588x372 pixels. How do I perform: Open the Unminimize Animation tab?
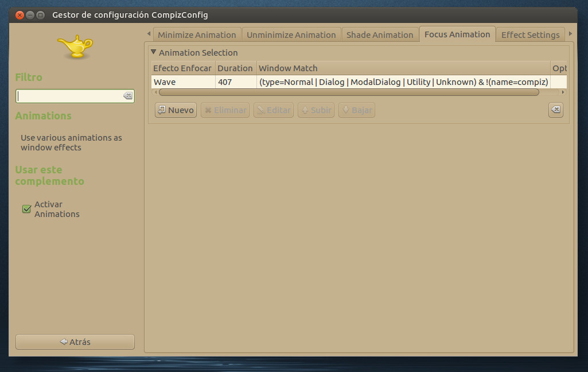point(291,35)
